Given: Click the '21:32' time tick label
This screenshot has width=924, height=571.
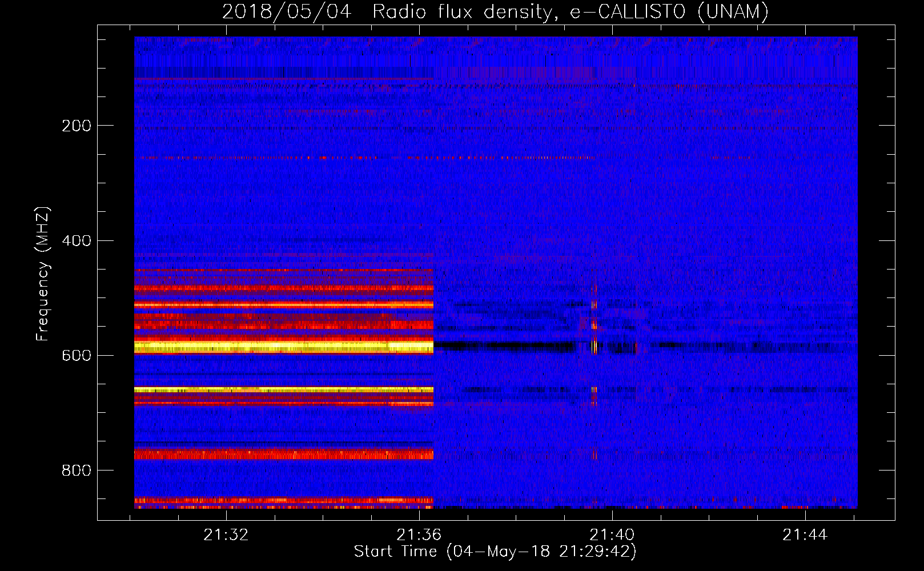Looking at the screenshot, I should pos(226,535).
